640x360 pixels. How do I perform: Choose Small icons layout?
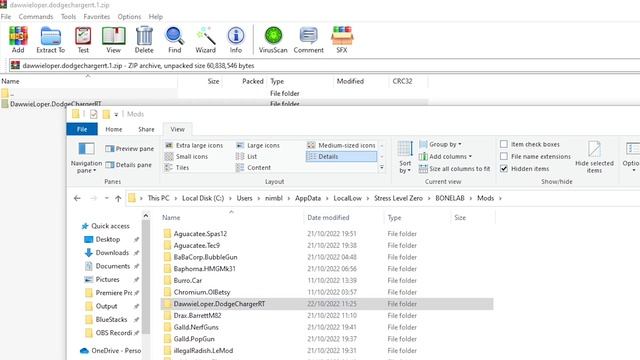(x=187, y=156)
